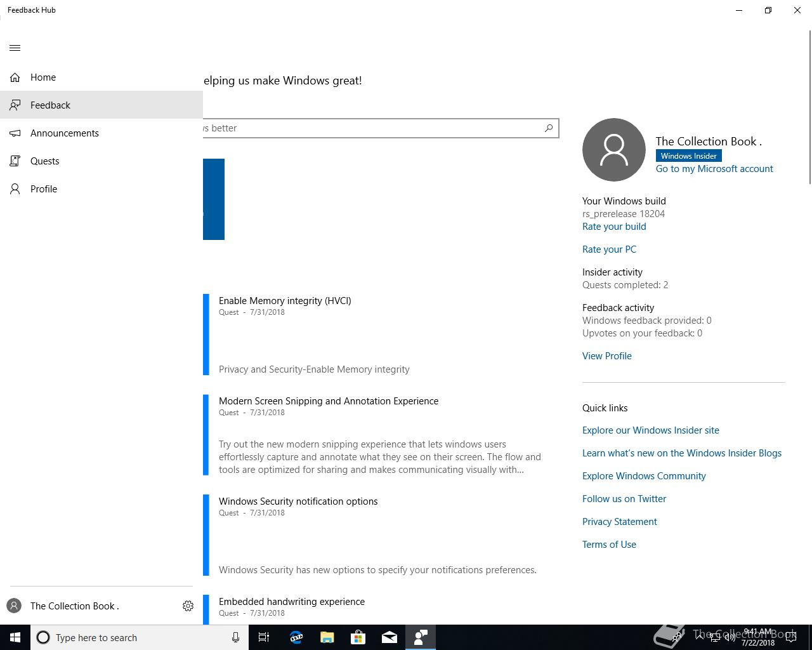Open the Windows Start menu

tap(15, 637)
